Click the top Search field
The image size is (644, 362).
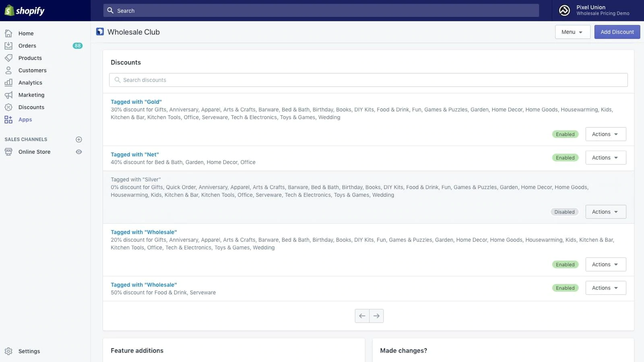pyautogui.click(x=321, y=10)
